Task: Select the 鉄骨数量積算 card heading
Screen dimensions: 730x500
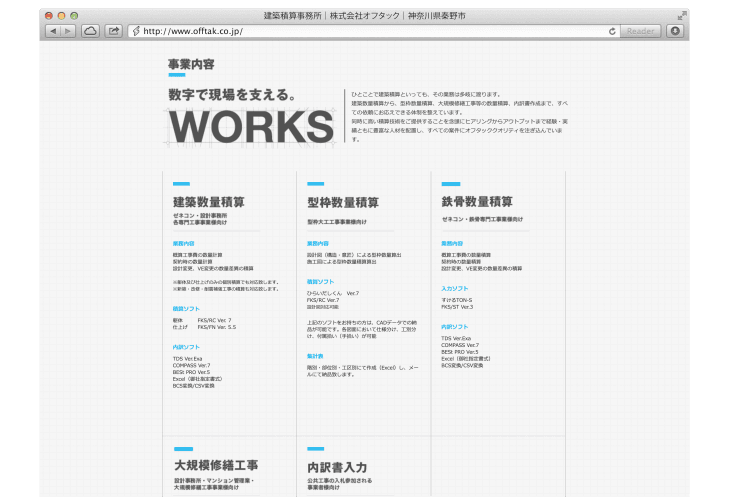Action: click(477, 202)
